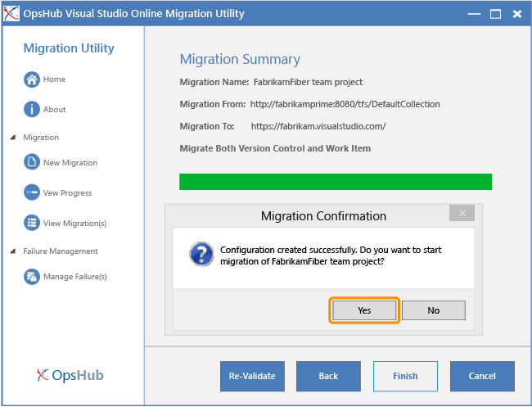Screen dimensions: 532x407
Task: Select the New Migration document icon
Action: point(32,162)
